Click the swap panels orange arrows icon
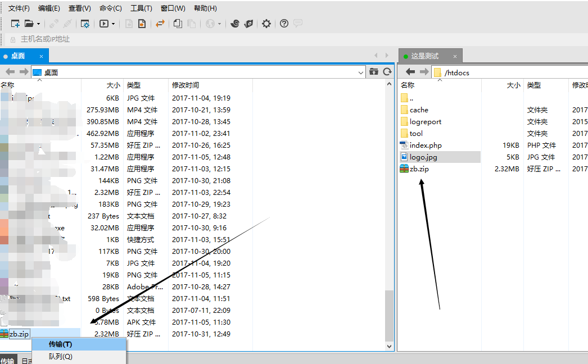 coord(160,24)
